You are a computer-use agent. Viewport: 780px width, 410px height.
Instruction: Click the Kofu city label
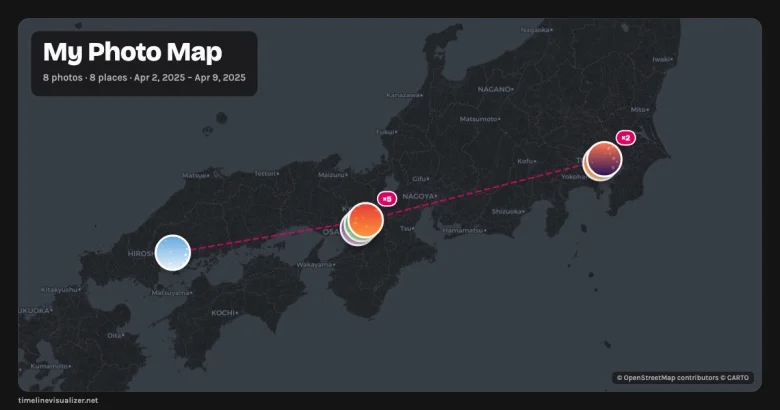tap(525, 162)
